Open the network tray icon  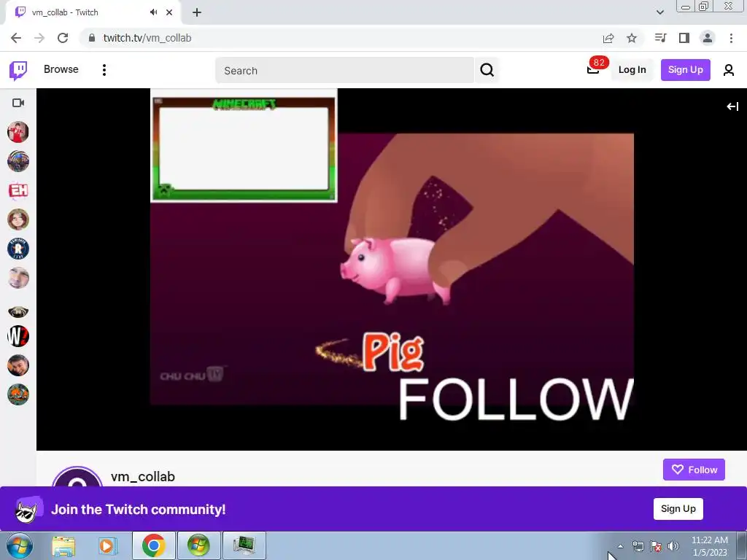pyautogui.click(x=638, y=546)
